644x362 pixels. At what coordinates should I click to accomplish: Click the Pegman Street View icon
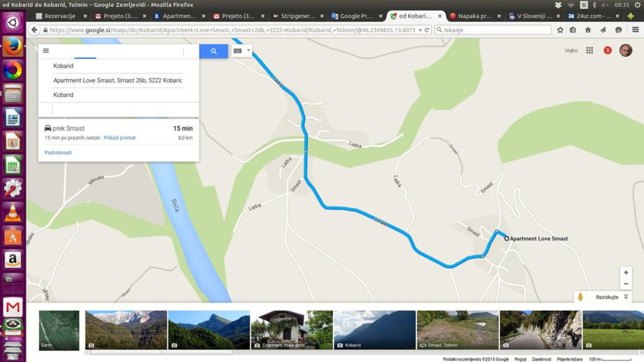580,297
